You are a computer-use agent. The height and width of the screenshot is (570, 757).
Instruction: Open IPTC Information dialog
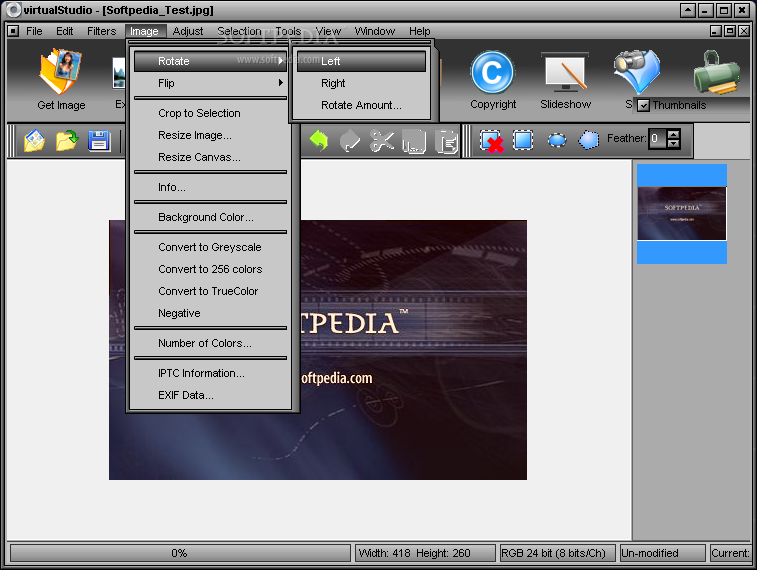pos(210,373)
